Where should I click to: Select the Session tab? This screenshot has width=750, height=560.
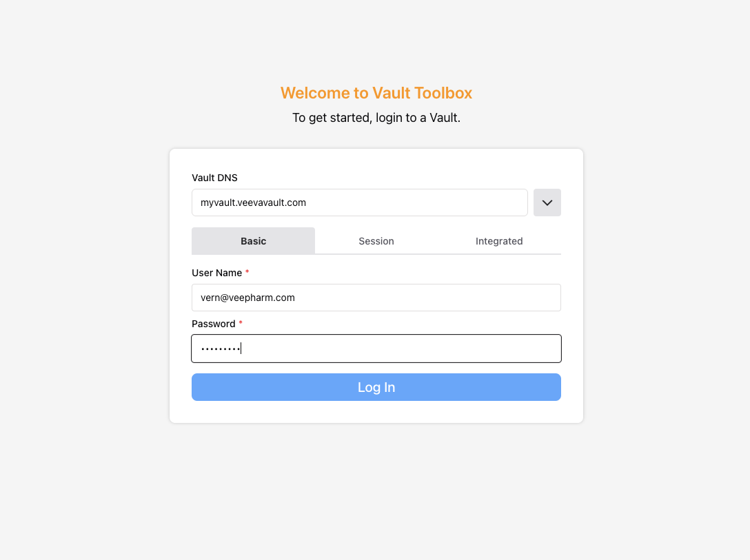click(x=376, y=241)
